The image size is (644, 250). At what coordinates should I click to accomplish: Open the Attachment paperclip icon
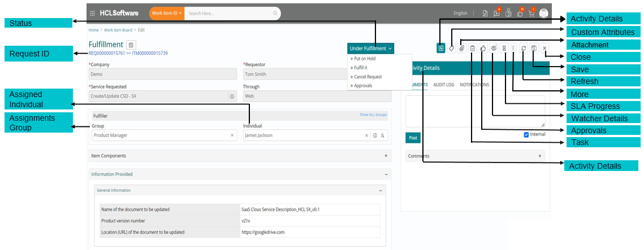click(x=461, y=49)
